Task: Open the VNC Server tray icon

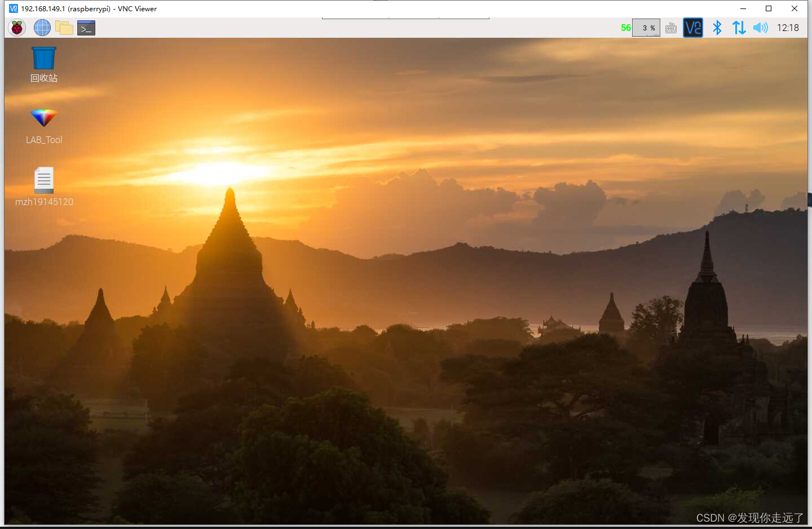Action: click(x=693, y=28)
